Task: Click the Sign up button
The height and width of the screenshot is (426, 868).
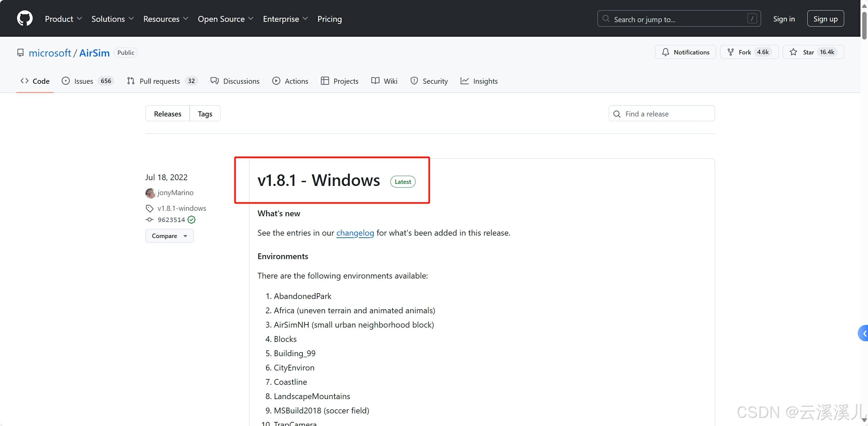Action: [825, 19]
